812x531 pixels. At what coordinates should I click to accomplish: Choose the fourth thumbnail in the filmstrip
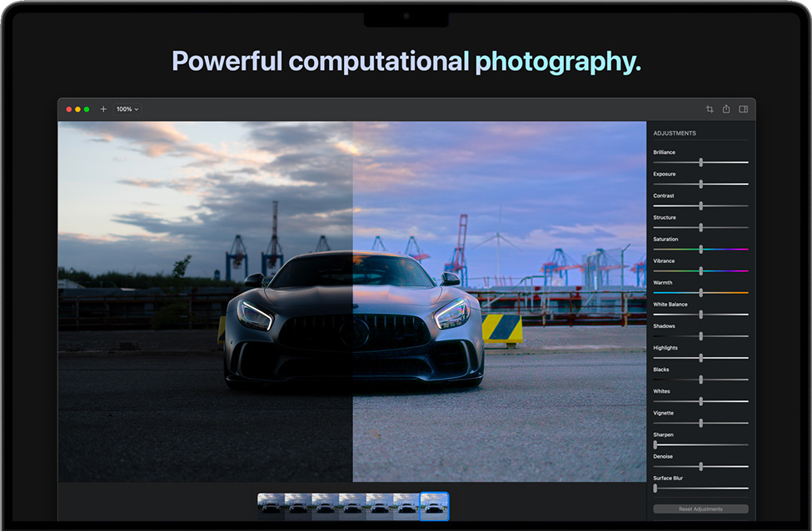[x=352, y=506]
